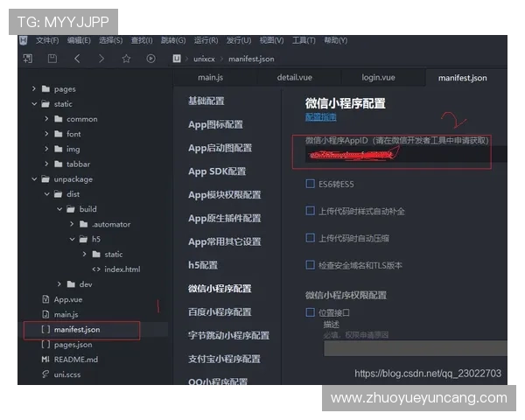This screenshot has width=525, height=420.
Task: Collapse the top-level static folder chevron
Action: click(x=34, y=104)
